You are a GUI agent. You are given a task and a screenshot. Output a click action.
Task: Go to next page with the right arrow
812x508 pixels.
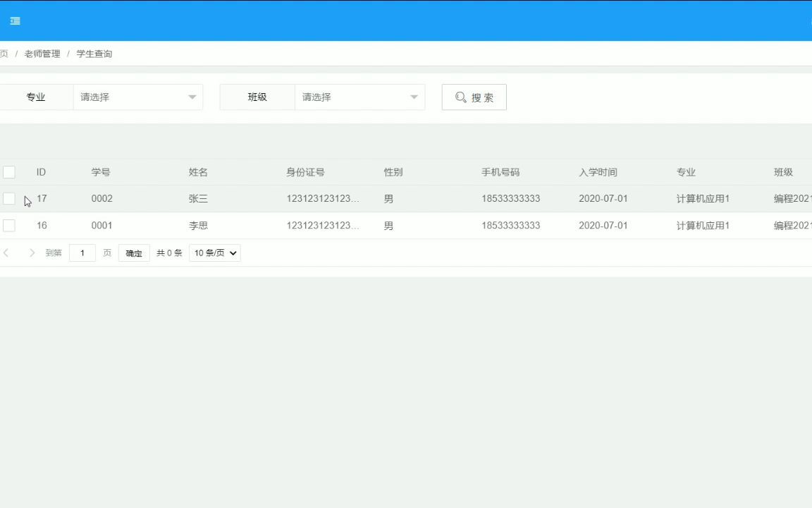click(x=32, y=252)
